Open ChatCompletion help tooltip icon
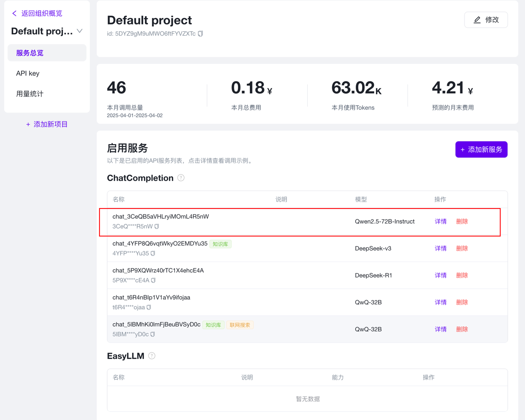The width and height of the screenshot is (525, 420). [x=181, y=178]
